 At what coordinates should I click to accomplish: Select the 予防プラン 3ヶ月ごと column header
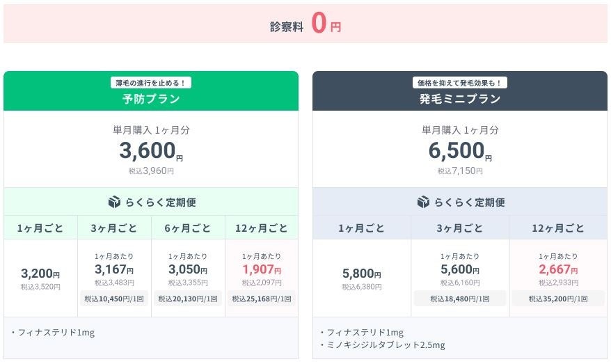click(114, 228)
